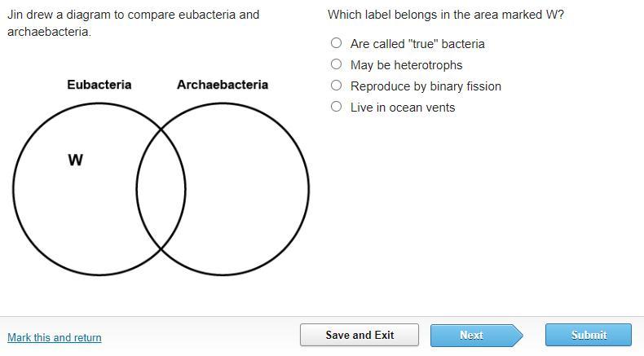The height and width of the screenshot is (356, 644).
Task: Click the arrow tip of the Next button
Action: coord(518,335)
